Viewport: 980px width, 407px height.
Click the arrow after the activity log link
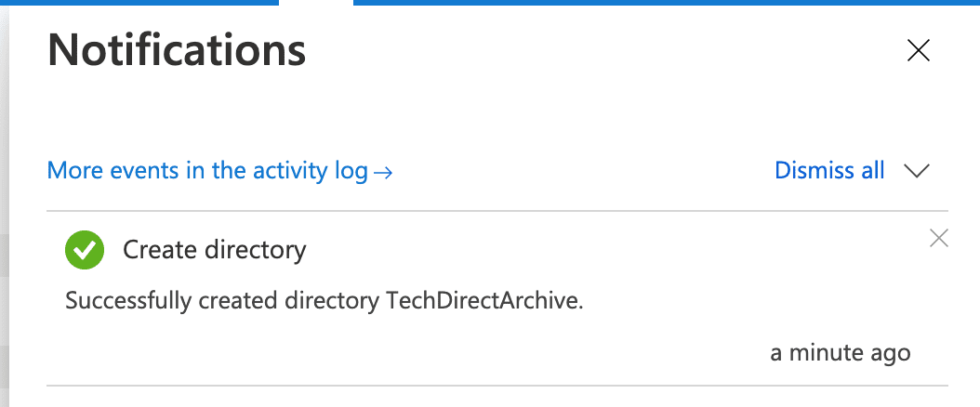point(383,172)
